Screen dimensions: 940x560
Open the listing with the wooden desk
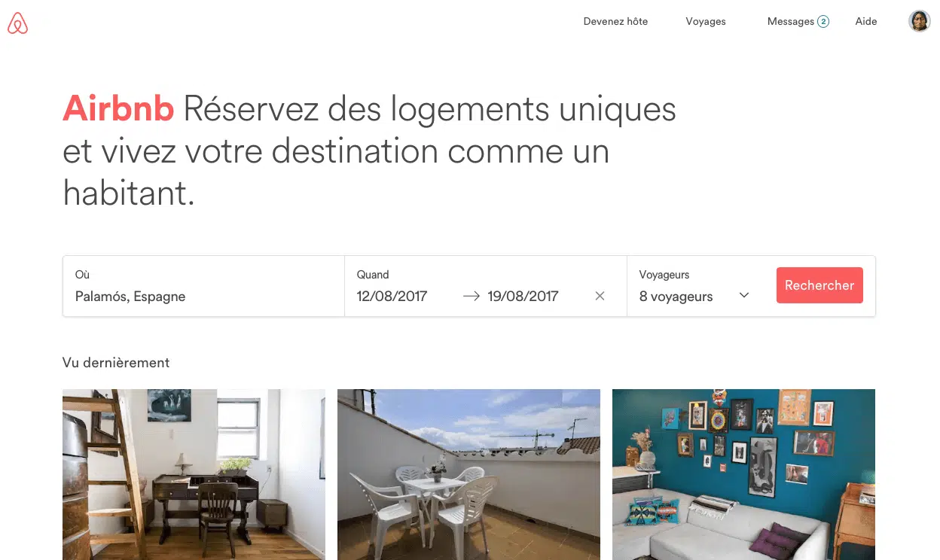[194, 474]
